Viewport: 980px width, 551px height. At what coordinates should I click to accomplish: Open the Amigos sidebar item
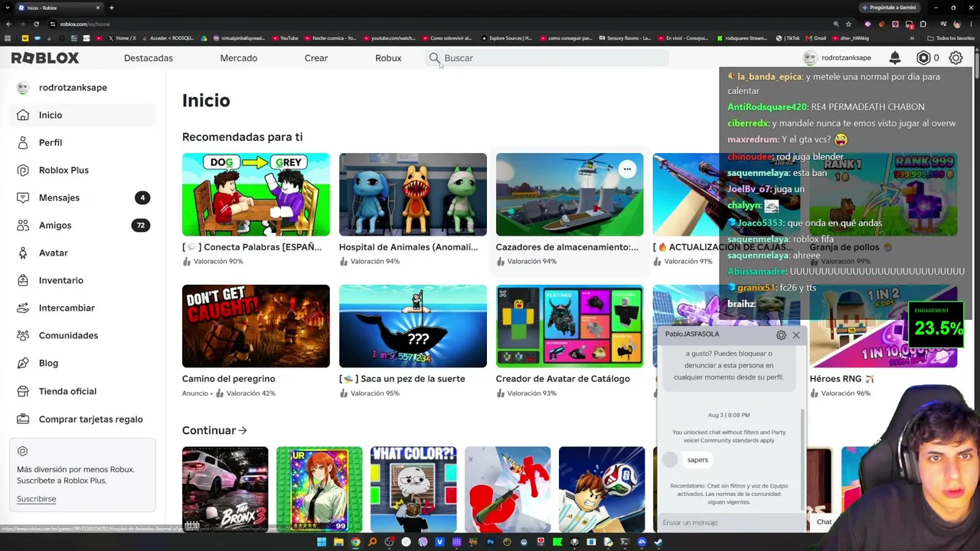point(84,225)
